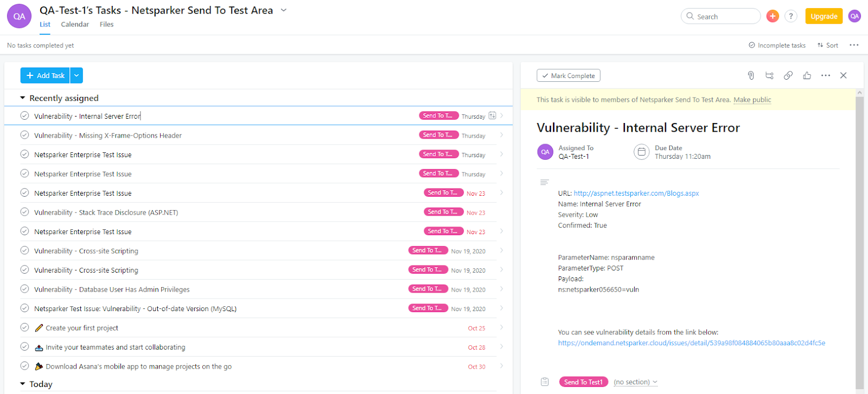Collapse the Recently assigned section
The width and height of the screenshot is (868, 394).
[23, 98]
